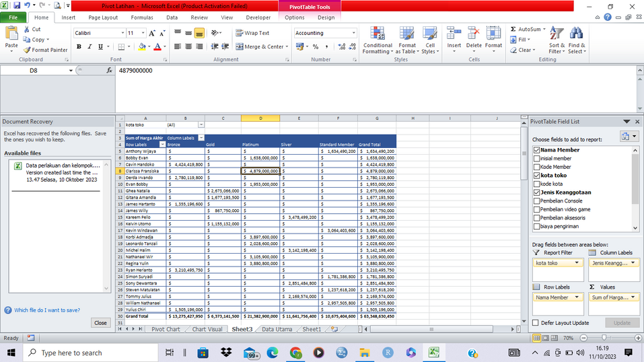Open the Data Utama sheet tab
644x362 pixels.
click(277, 329)
